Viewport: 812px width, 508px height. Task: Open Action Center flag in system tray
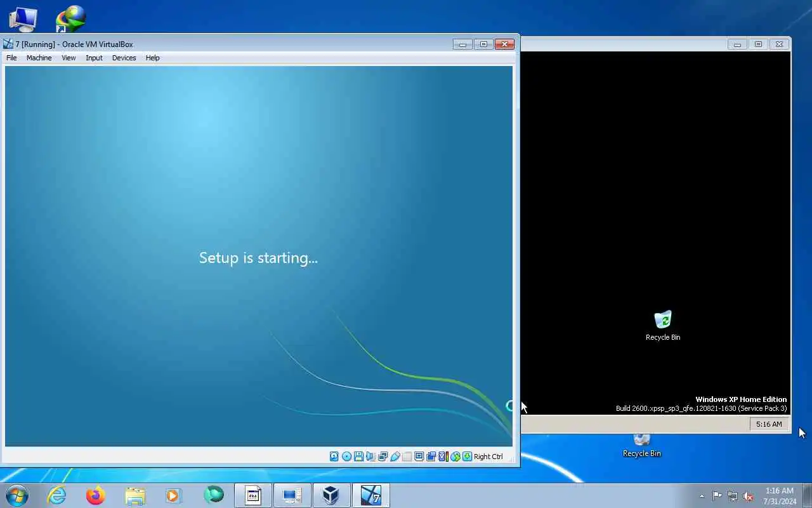coord(717,496)
